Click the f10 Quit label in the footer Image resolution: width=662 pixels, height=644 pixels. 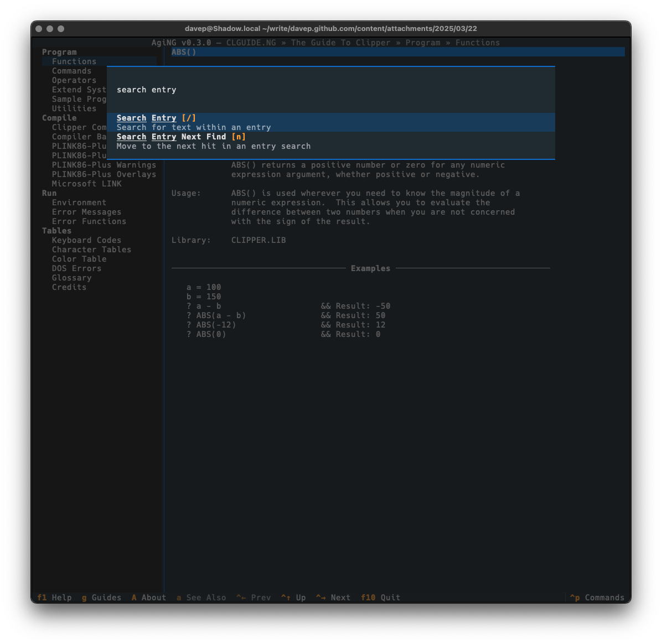(x=380, y=598)
